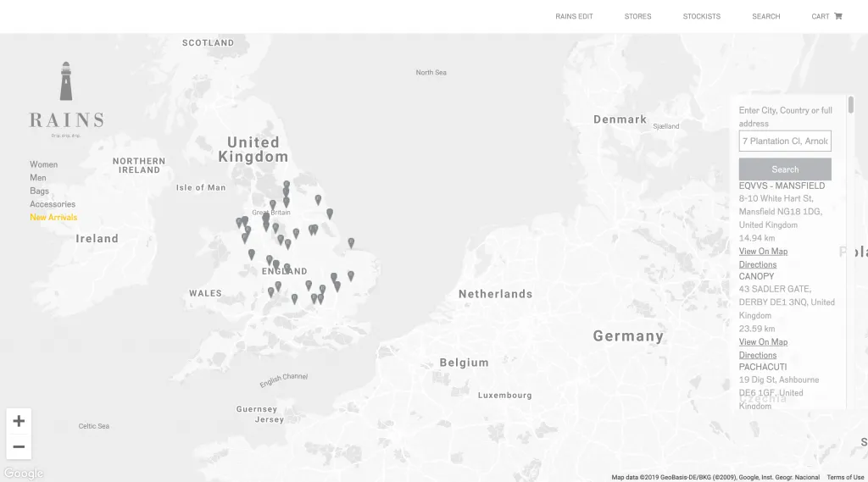
Task: Select CANOPY store name
Action: pos(756,276)
